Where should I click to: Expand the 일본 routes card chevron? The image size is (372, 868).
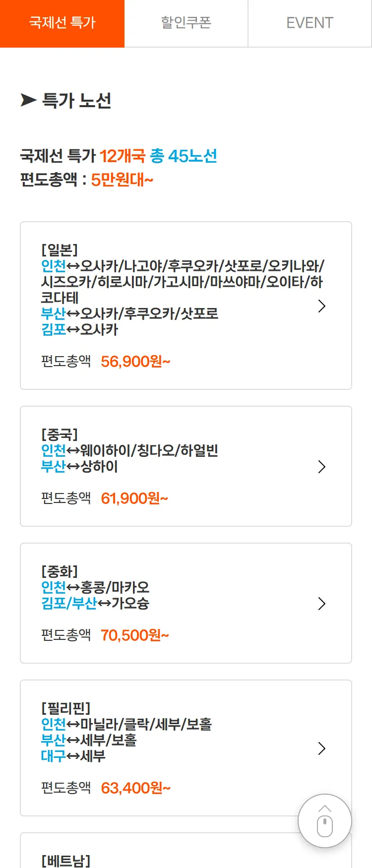pos(321,306)
